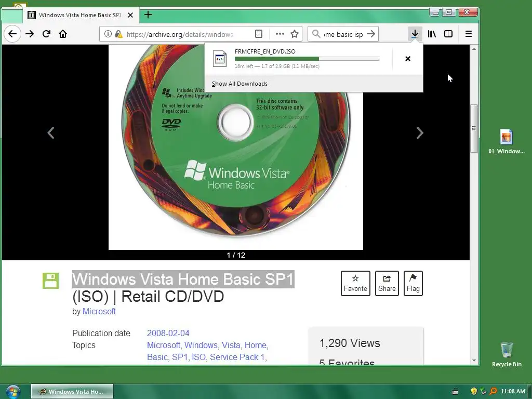Toggle reader view in the address bar
This screenshot has height=399, width=532.
(x=259, y=34)
